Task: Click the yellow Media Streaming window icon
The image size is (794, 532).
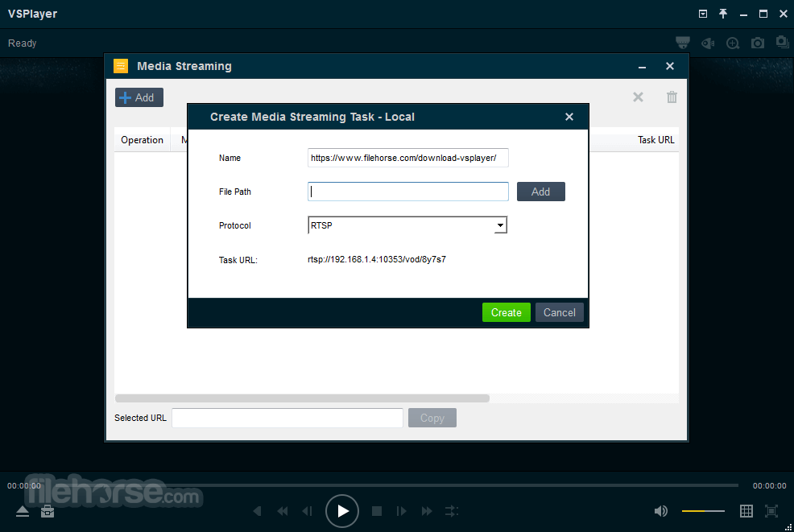Action: [x=121, y=66]
